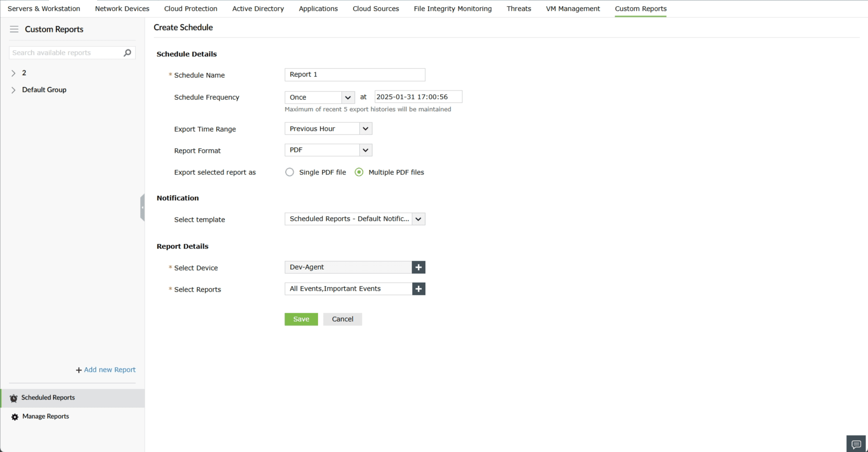Screen dimensions: 868x452
Task: Switch to File Integrity Monitoring tab
Action: tap(453, 8)
